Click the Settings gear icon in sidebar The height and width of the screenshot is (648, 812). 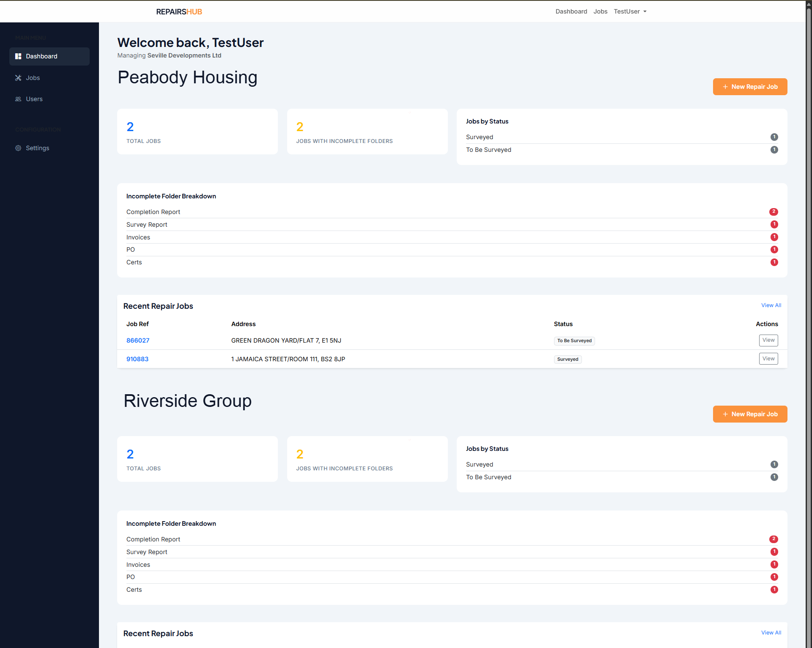click(18, 148)
